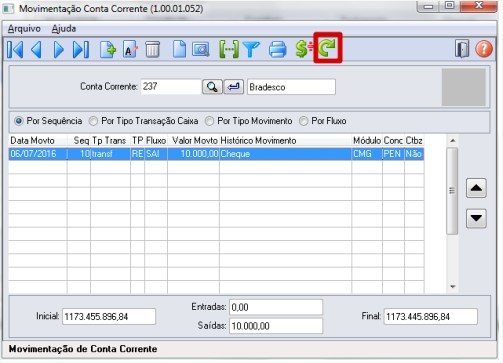Open the blue funnel filter
503x363 pixels.
pyautogui.click(x=251, y=50)
